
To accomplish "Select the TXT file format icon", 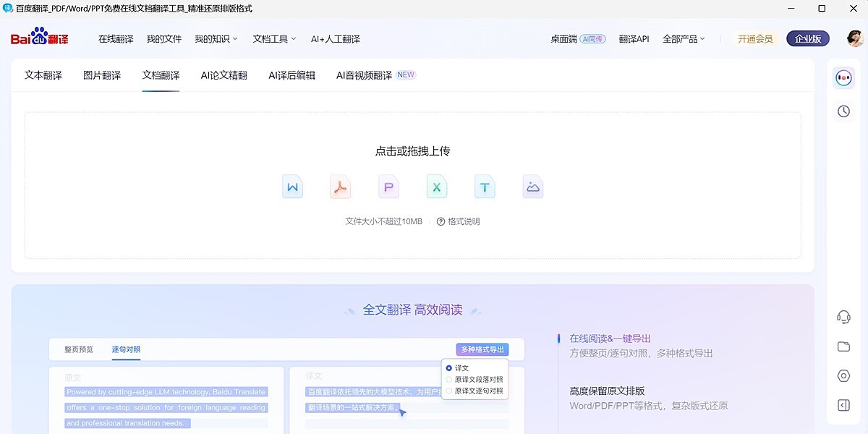I will point(485,186).
